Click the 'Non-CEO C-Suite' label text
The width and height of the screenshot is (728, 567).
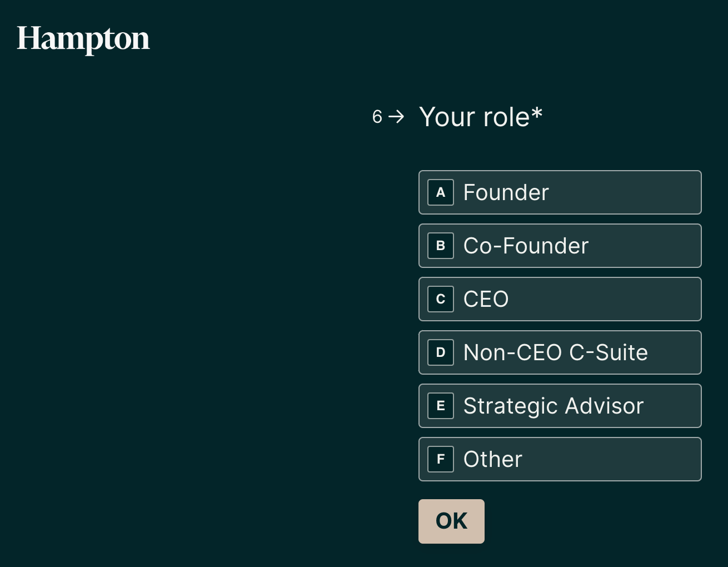pos(556,352)
